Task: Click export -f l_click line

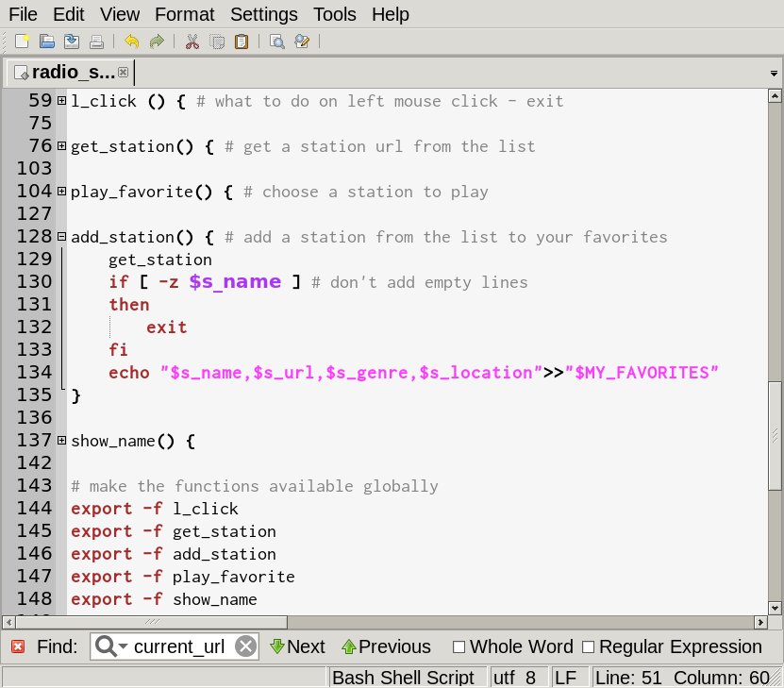Action: point(154,509)
